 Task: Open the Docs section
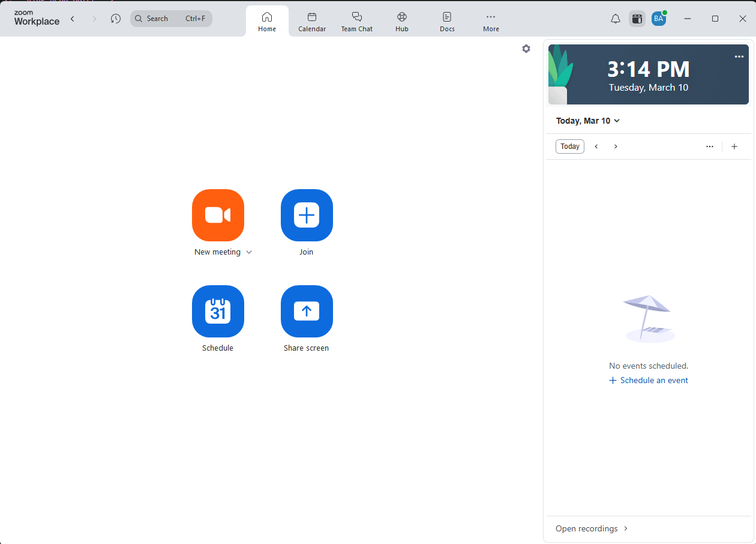447,20
